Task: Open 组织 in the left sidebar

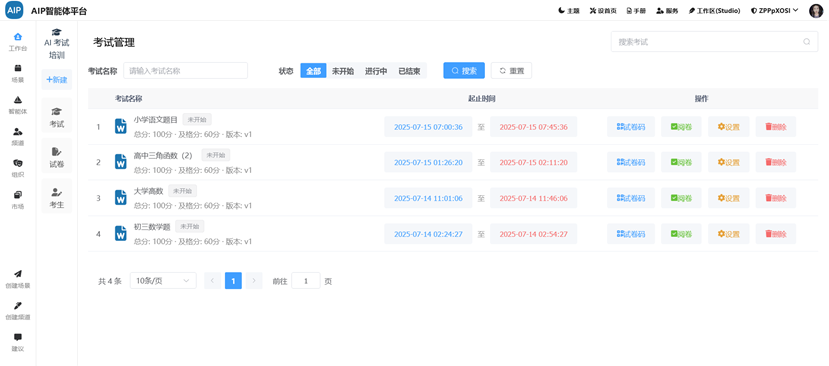Action: pos(17,168)
